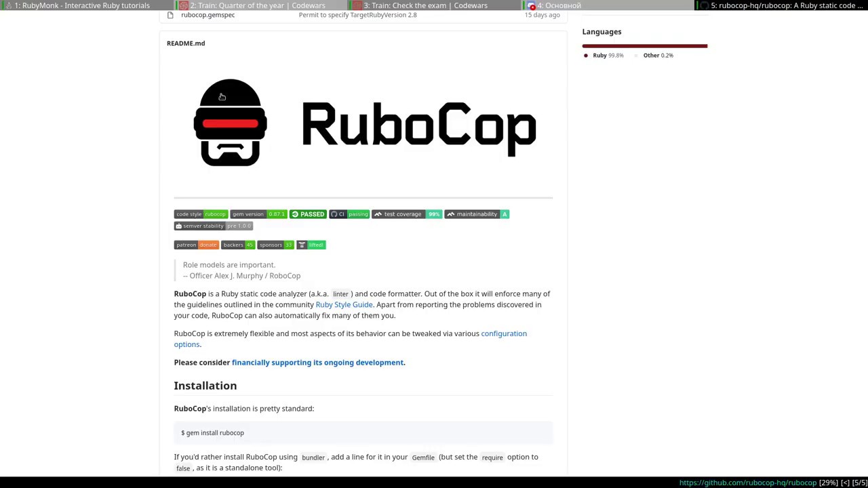This screenshot has height=488, width=868.
Task: Click the Tidelift lifted! badge
Action: point(311,245)
